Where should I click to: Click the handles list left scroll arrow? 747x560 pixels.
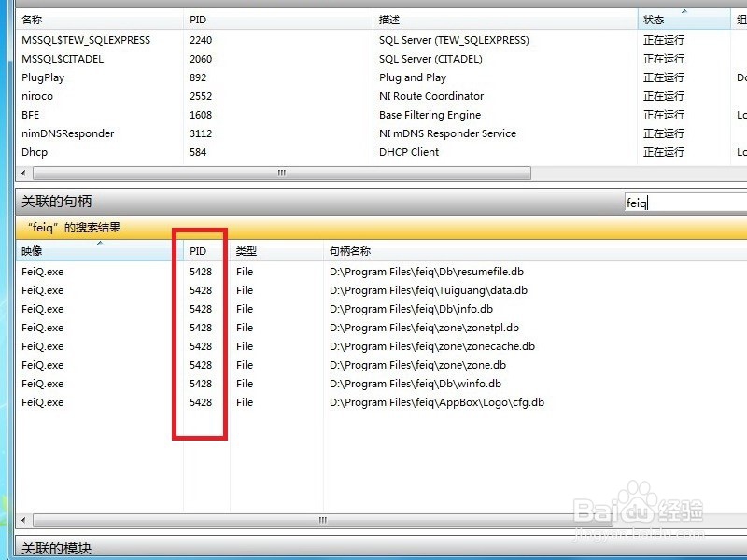coord(24,520)
